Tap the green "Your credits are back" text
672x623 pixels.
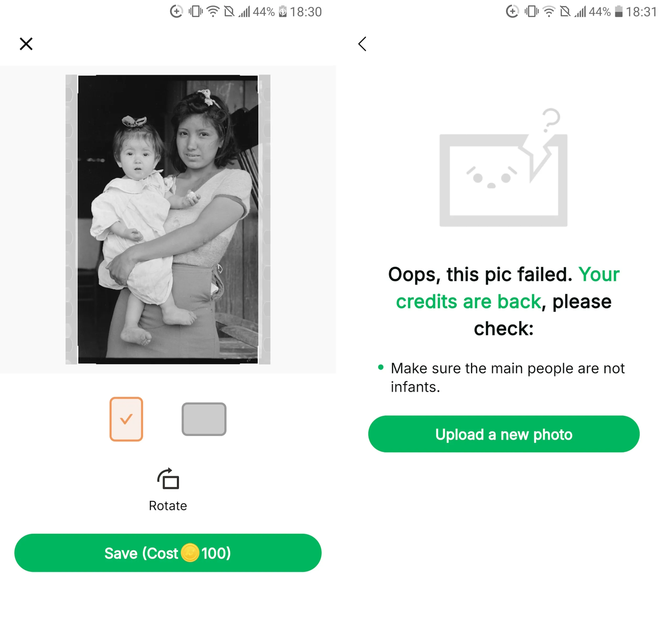(x=469, y=301)
